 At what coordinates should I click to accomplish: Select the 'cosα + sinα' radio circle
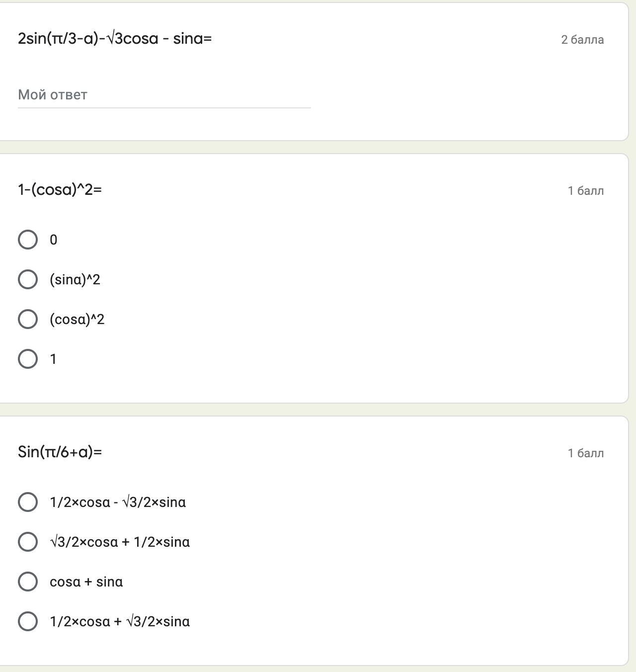[x=28, y=582]
